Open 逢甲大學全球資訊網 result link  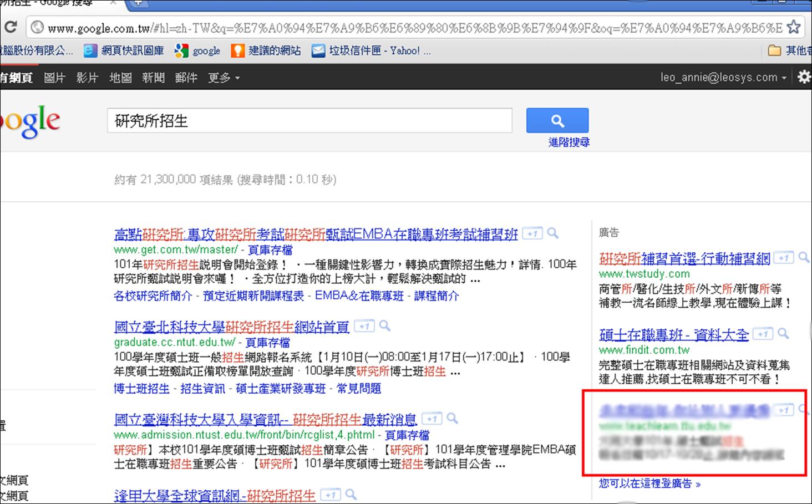(215, 496)
